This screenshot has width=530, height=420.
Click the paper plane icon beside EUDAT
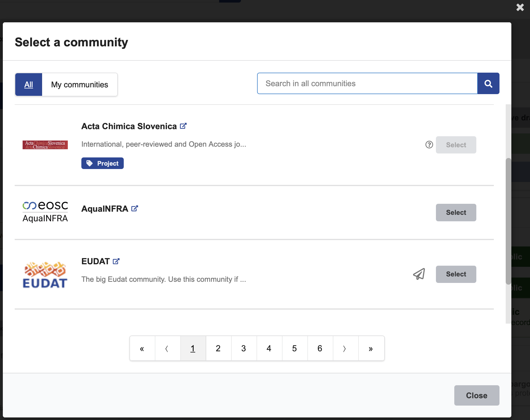click(419, 274)
